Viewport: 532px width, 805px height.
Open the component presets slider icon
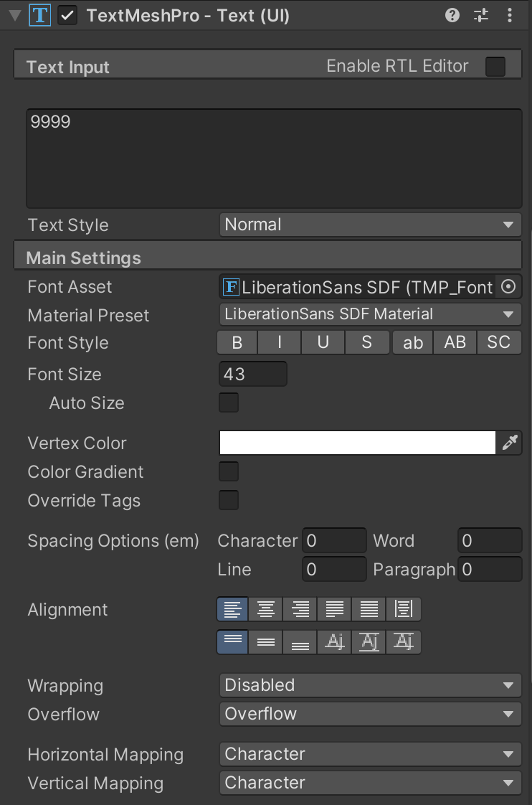(x=481, y=15)
